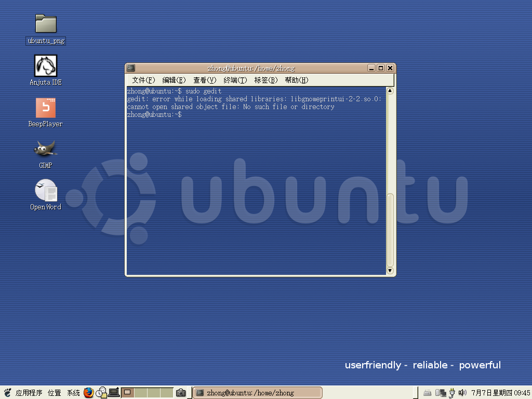Open the 帮助(H) menu in terminal

(297, 80)
